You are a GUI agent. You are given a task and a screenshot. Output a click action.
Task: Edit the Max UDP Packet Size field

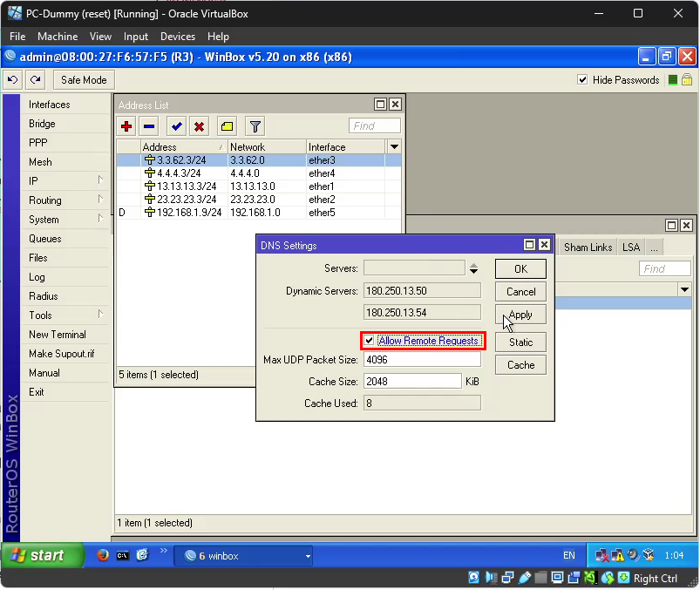tap(422, 360)
